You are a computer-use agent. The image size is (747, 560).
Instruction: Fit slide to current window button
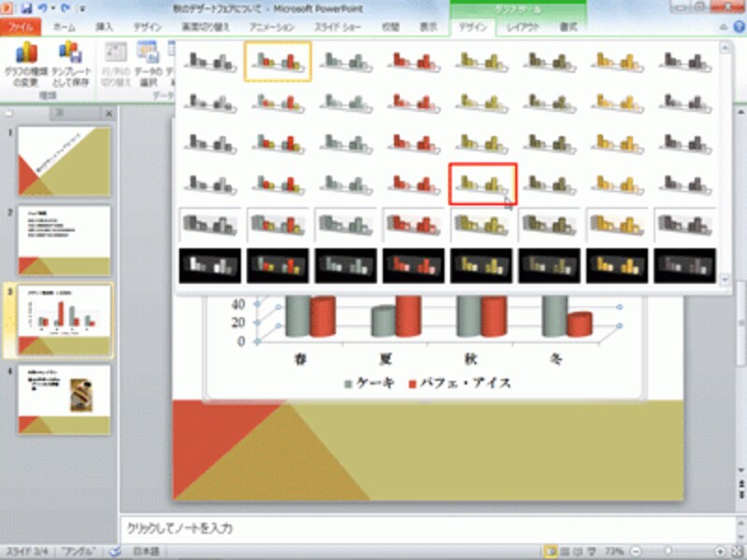(x=737, y=552)
